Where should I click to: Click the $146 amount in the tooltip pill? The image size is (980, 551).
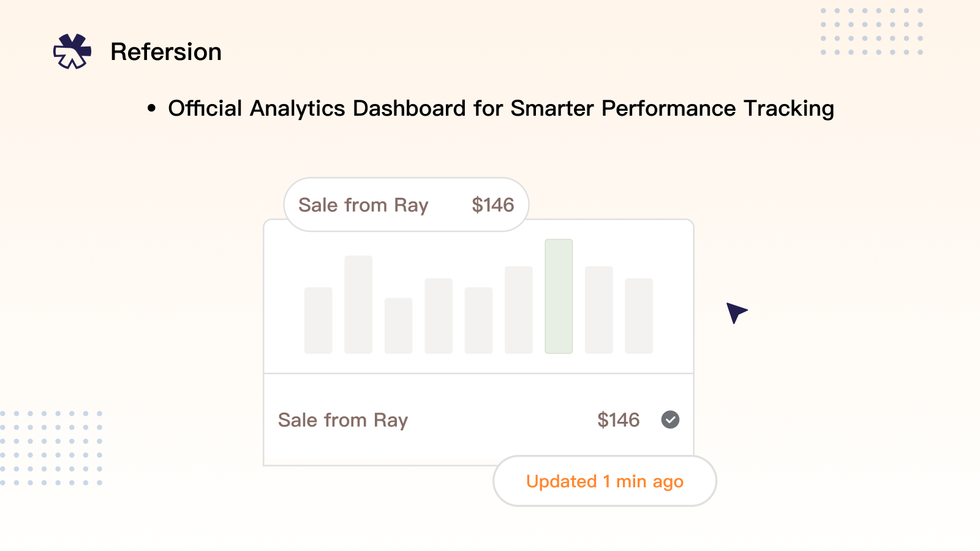point(493,205)
